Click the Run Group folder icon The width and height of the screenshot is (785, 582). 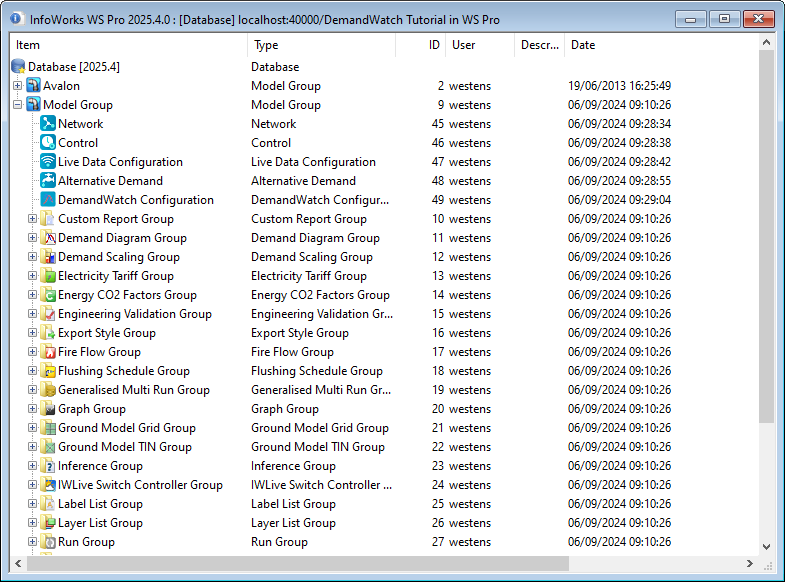coord(48,542)
